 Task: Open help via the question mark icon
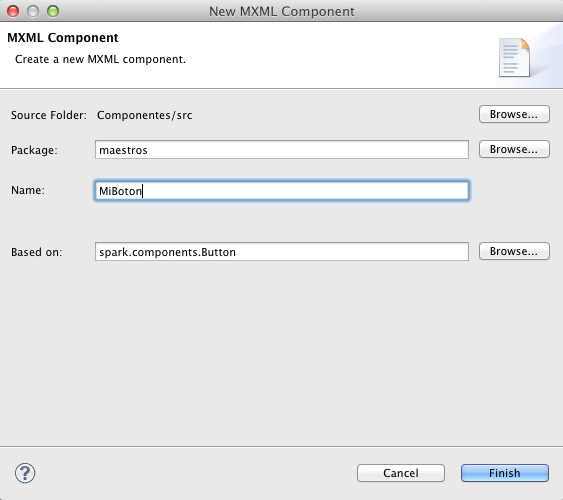[x=25, y=473]
